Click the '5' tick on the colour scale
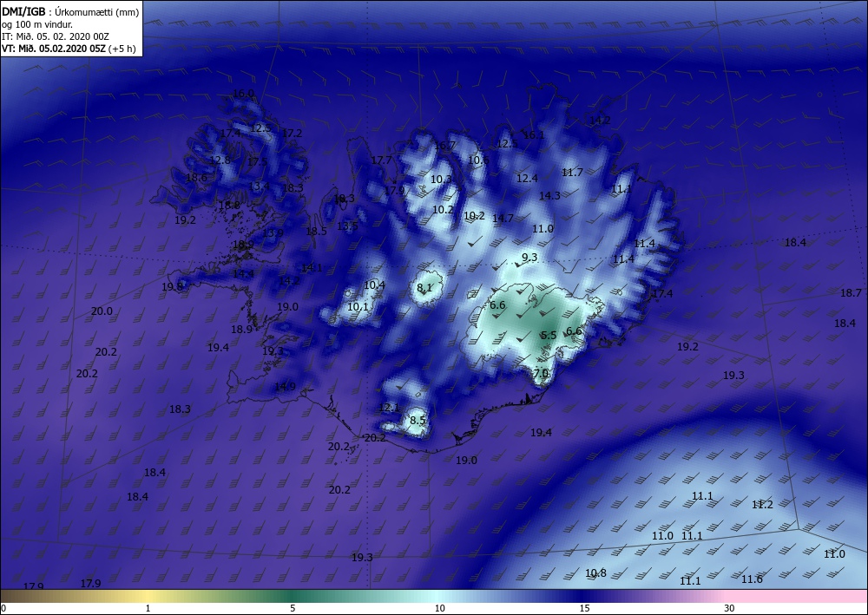The image size is (868, 615). (293, 609)
